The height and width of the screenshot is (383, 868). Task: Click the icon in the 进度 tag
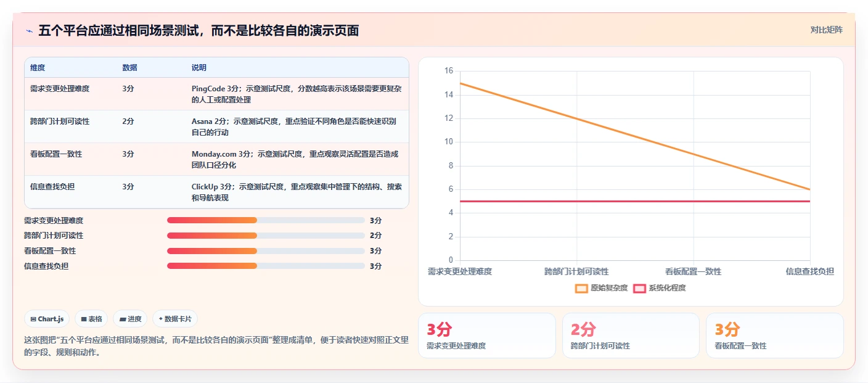123,319
